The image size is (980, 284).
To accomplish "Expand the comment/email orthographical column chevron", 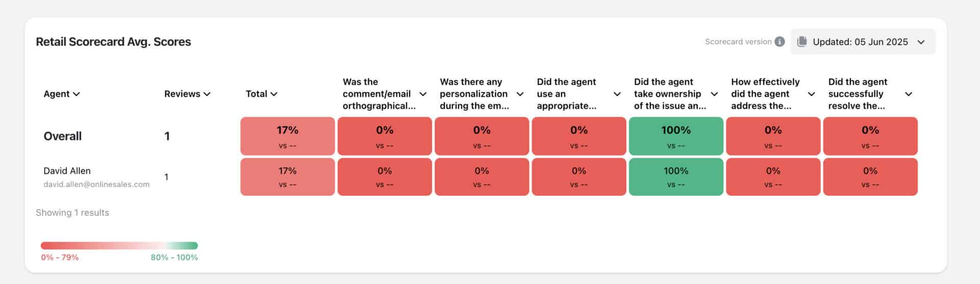I will [x=423, y=94].
